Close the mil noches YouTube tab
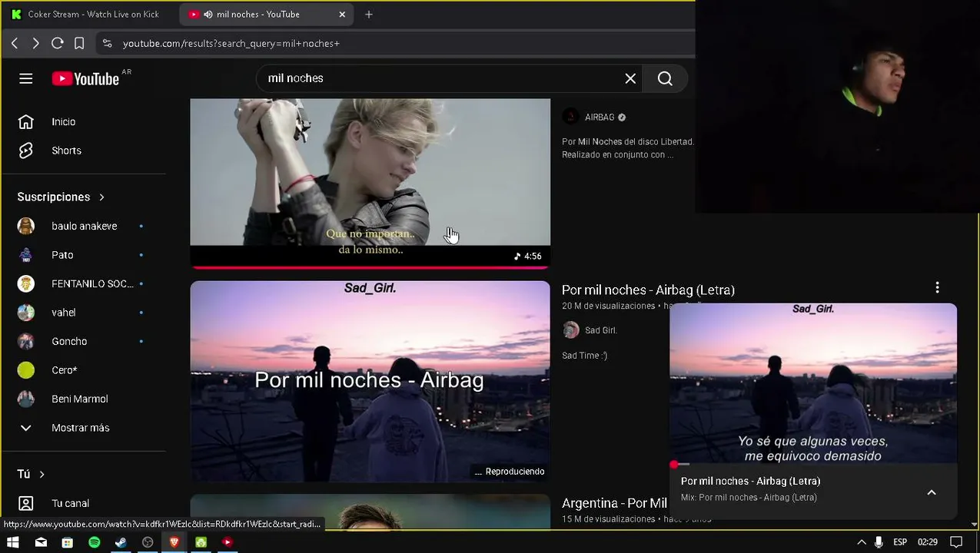Image resolution: width=980 pixels, height=553 pixels. pos(342,14)
